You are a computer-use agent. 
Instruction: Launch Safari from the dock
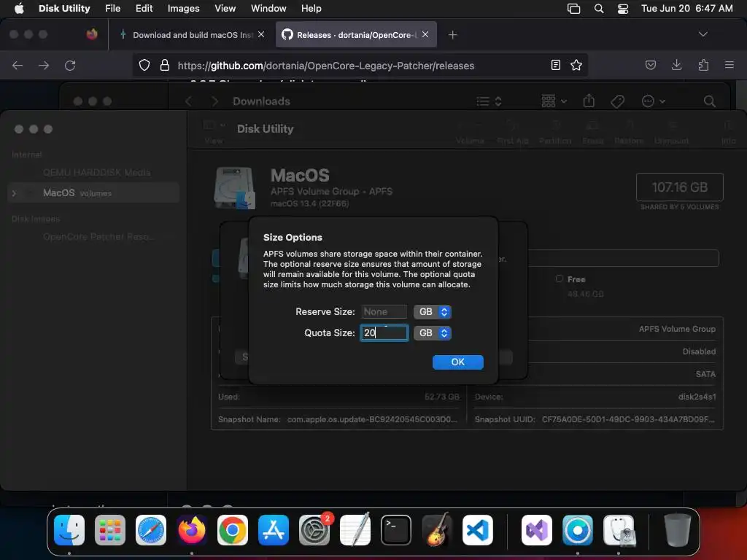(151, 530)
